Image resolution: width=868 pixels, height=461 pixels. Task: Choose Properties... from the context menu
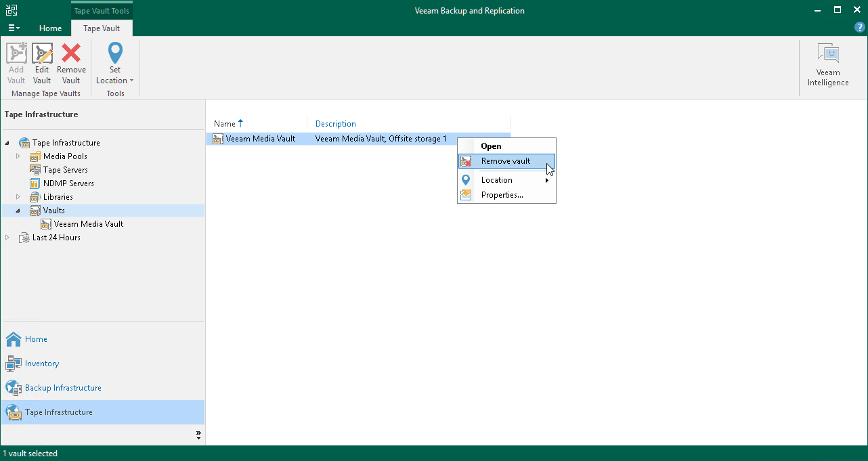507,195
